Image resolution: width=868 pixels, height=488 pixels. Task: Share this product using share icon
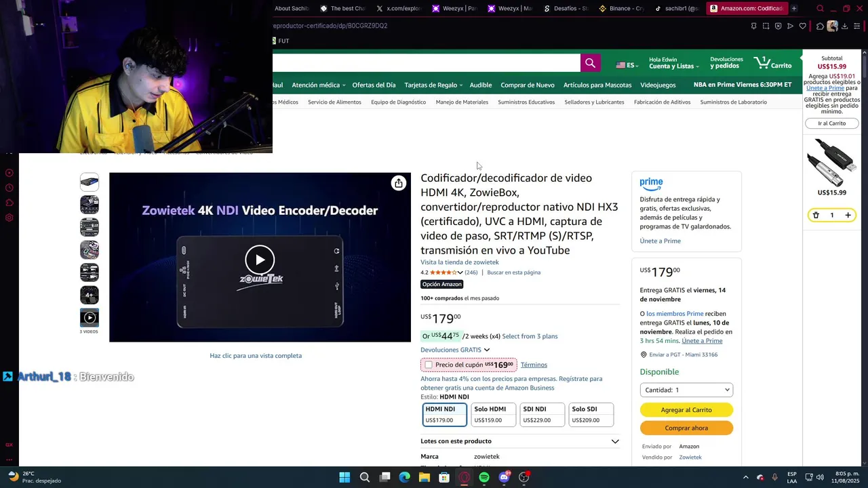pyautogui.click(x=399, y=183)
